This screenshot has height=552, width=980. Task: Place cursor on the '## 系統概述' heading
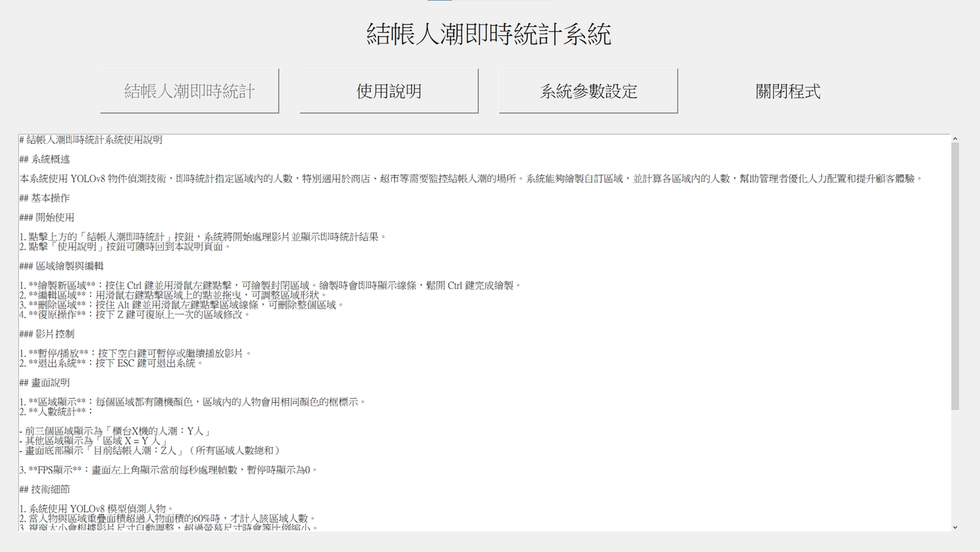point(44,159)
